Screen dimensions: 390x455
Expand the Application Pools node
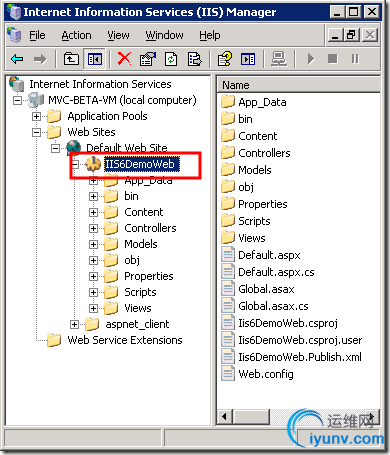[x=36, y=116]
